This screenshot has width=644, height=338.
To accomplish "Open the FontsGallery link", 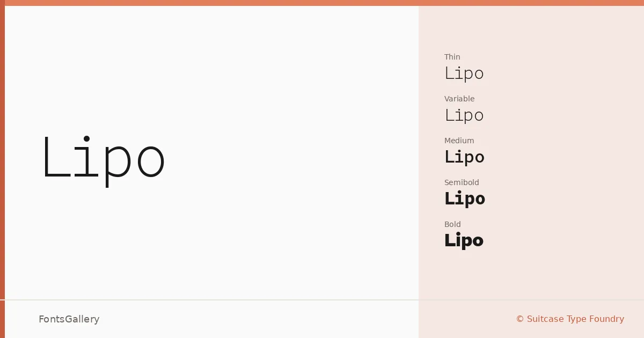I will 69,319.
